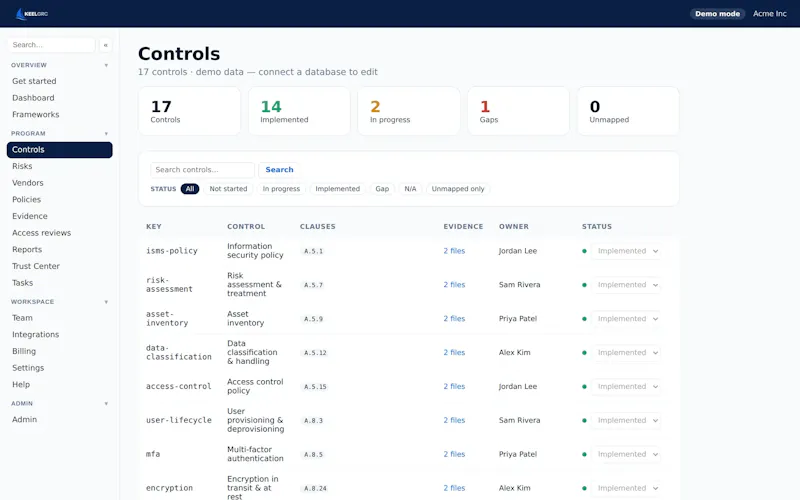Viewport: 800px width, 500px height.
Task: Open status dropdown for data-classification
Action: tap(627, 353)
